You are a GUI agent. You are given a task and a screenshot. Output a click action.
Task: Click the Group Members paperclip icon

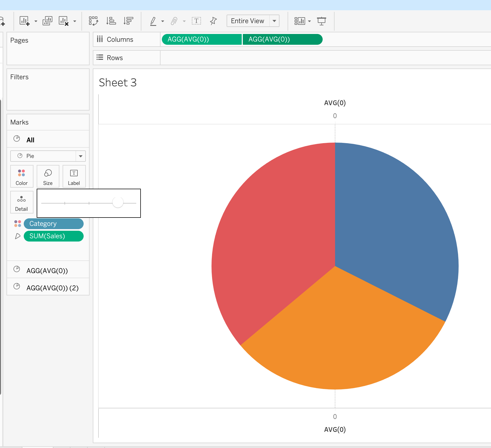[174, 21]
